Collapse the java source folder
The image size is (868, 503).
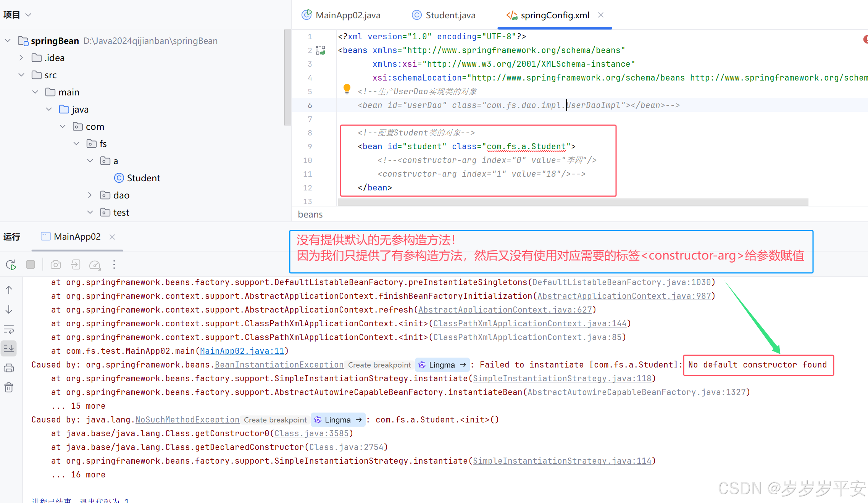click(49, 109)
